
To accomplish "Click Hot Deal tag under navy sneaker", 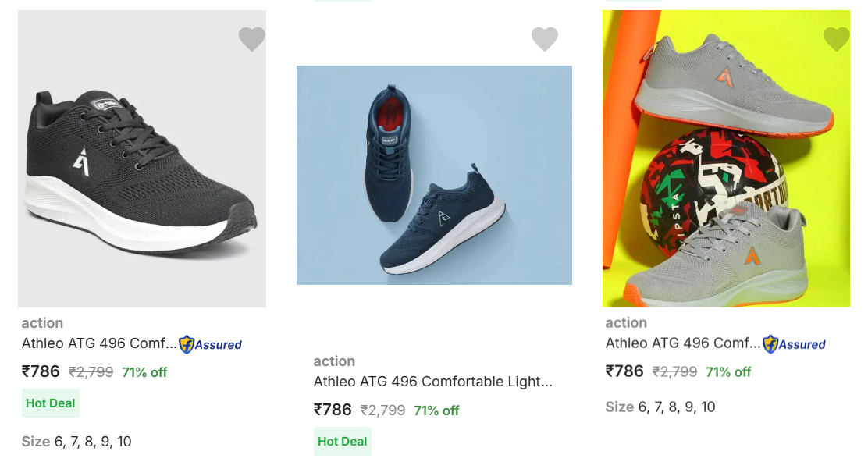I will (342, 442).
